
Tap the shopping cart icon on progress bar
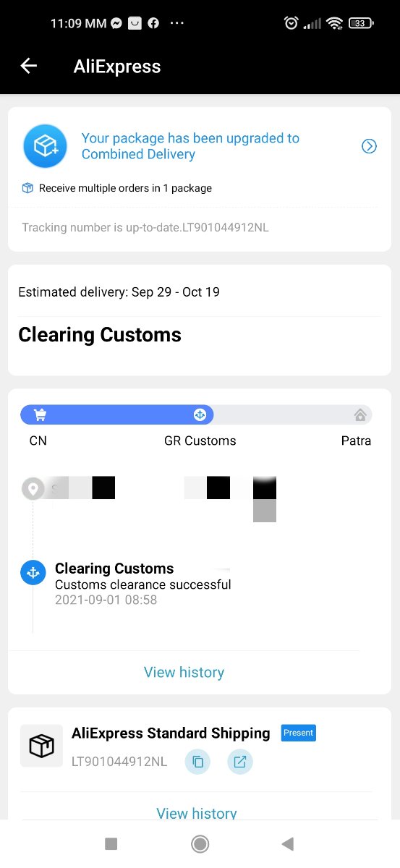[x=40, y=414]
